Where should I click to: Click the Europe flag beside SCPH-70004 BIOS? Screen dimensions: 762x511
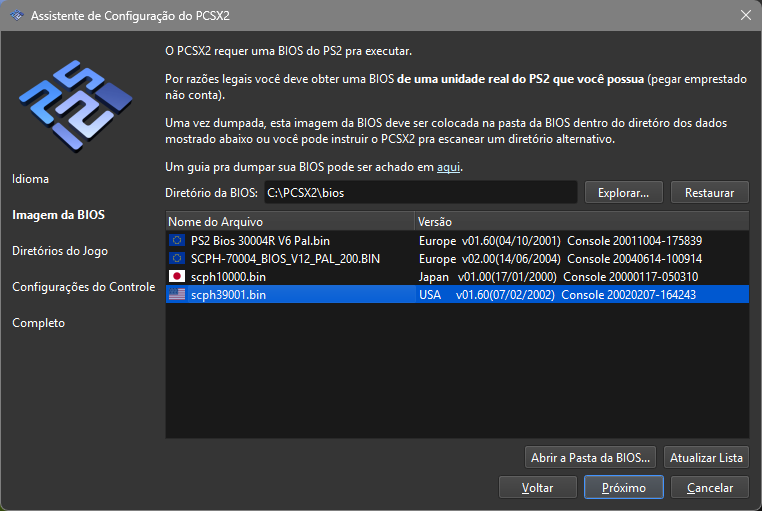pyautogui.click(x=178, y=258)
